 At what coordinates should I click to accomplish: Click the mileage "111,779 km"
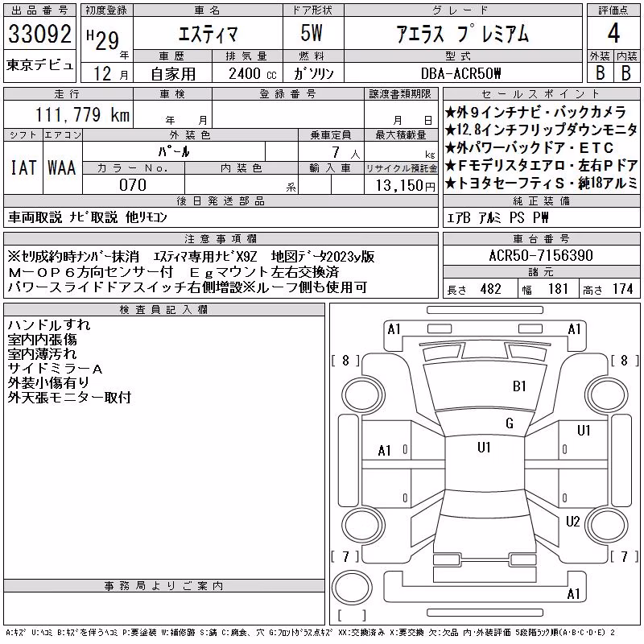tap(82, 114)
